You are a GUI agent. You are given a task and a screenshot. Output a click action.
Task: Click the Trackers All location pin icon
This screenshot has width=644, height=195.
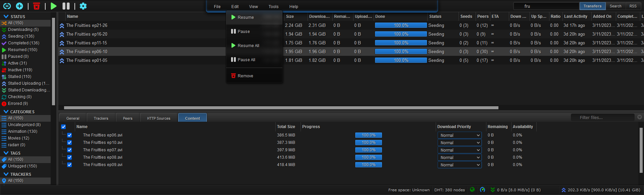tap(4, 181)
